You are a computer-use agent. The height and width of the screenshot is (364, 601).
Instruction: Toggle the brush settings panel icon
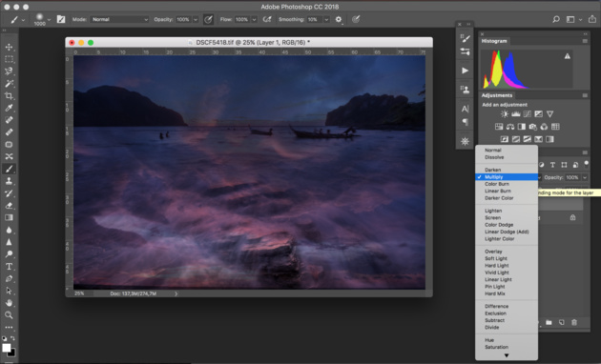point(61,19)
